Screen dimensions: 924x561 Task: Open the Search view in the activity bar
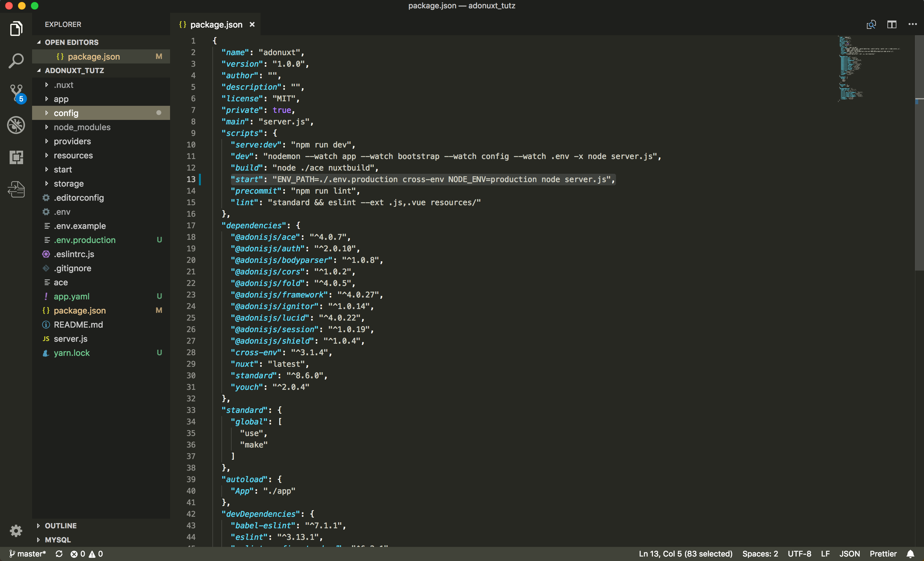16,61
